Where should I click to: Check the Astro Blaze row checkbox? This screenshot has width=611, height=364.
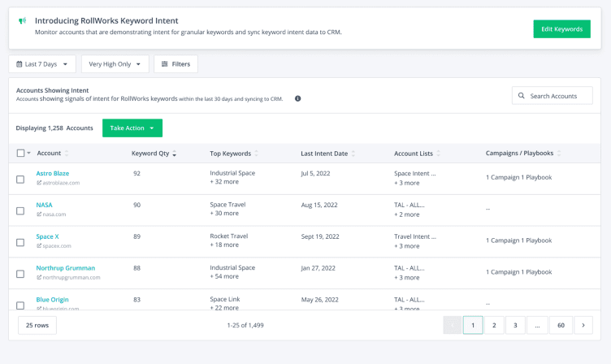point(20,180)
